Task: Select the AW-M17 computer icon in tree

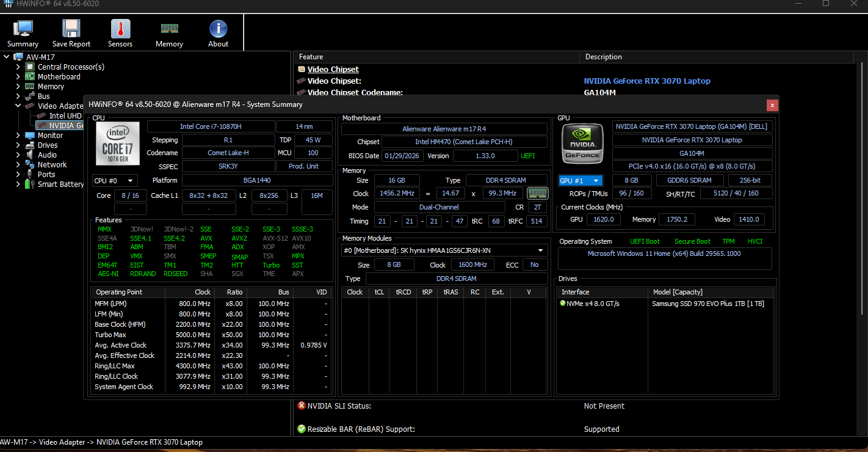Action: coord(18,57)
